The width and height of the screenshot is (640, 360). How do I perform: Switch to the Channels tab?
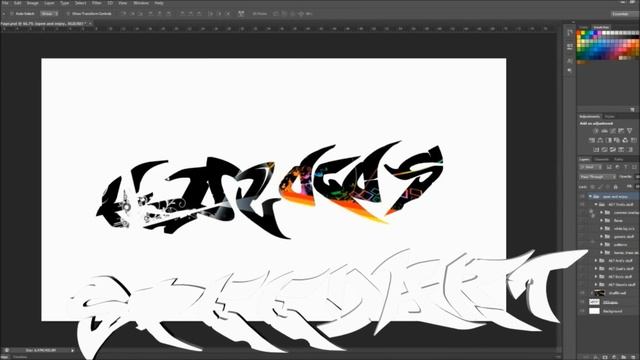[602, 159]
